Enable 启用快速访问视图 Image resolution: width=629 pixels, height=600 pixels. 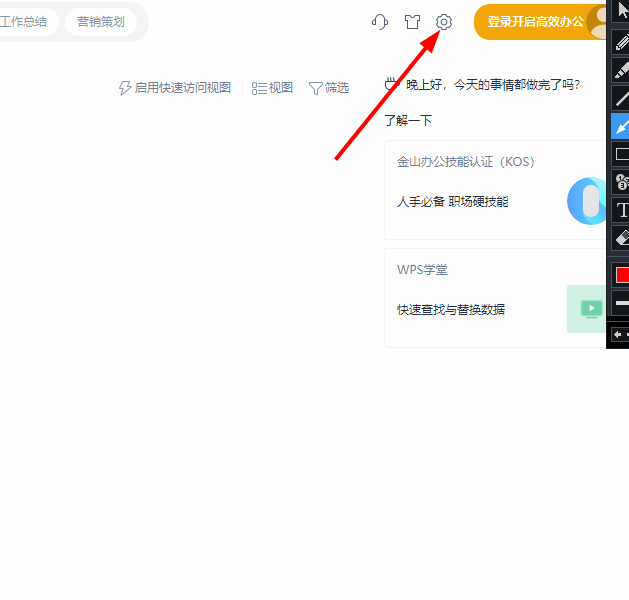click(174, 87)
